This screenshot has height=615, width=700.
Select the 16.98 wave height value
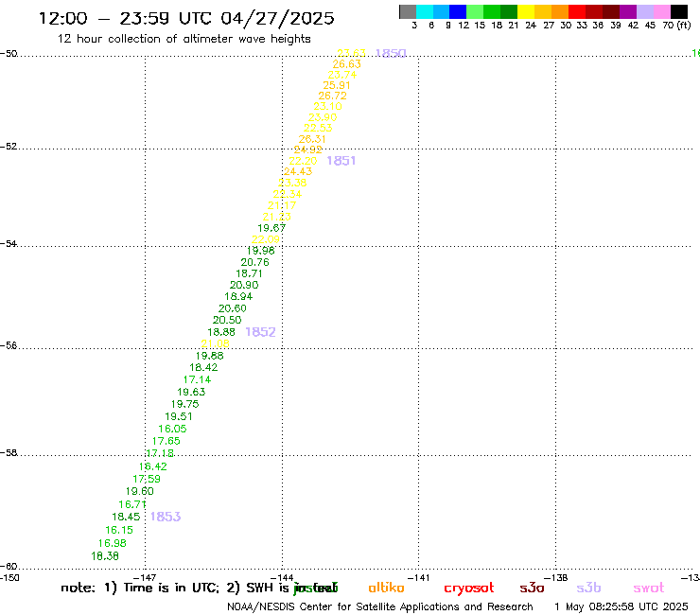113,543
